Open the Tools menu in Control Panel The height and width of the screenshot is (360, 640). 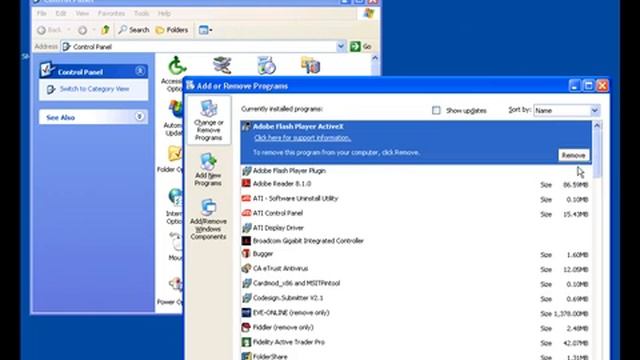tap(141, 13)
